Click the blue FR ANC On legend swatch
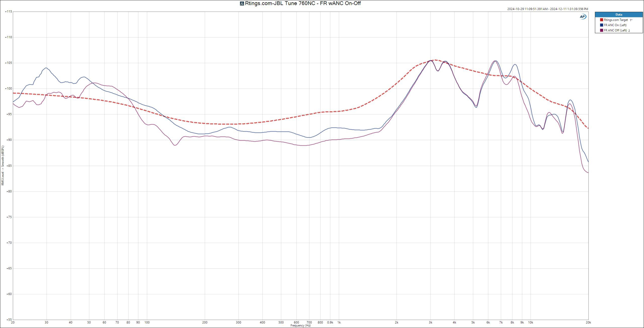 (602, 25)
